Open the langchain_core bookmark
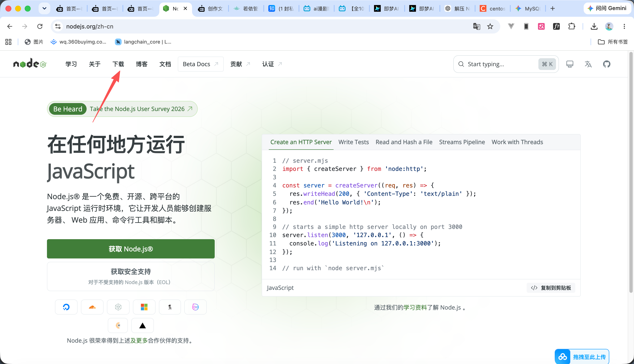 [143, 42]
